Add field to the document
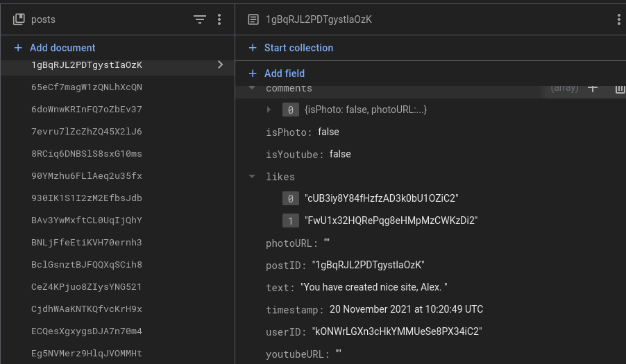The width and height of the screenshot is (626, 364). [x=277, y=73]
